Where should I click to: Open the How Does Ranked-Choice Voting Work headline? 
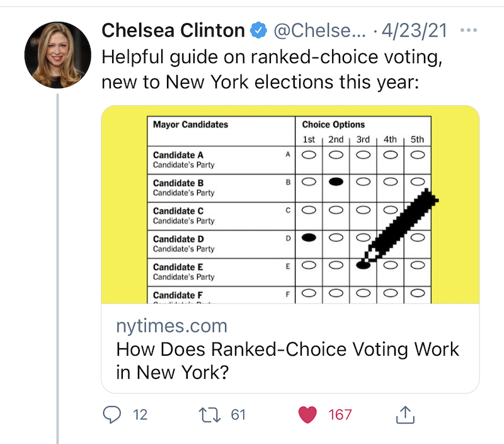288,360
